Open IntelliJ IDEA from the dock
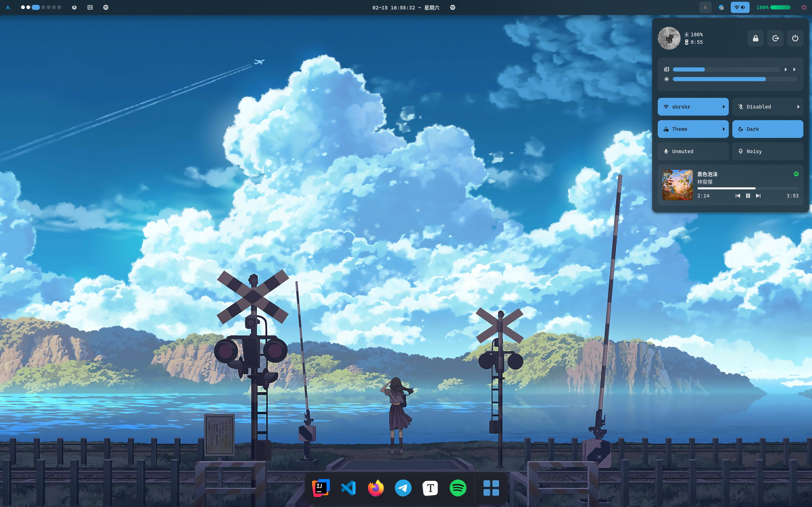The height and width of the screenshot is (507, 812). click(321, 488)
